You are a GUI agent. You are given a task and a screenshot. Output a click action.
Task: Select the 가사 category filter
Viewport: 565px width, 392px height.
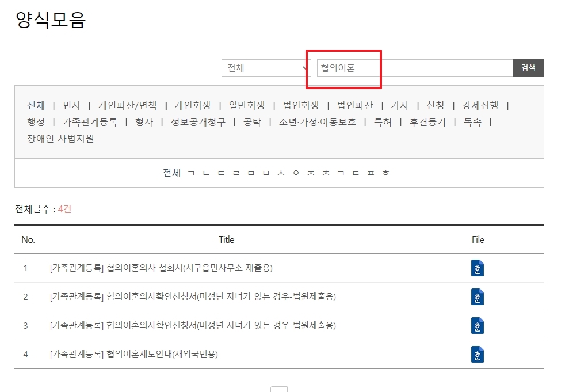(x=399, y=105)
